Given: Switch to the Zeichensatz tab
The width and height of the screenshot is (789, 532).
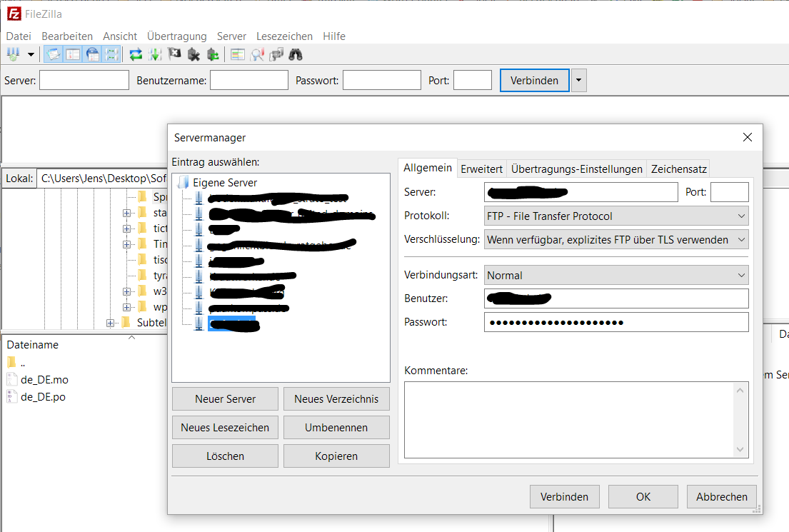Looking at the screenshot, I should pyautogui.click(x=679, y=169).
